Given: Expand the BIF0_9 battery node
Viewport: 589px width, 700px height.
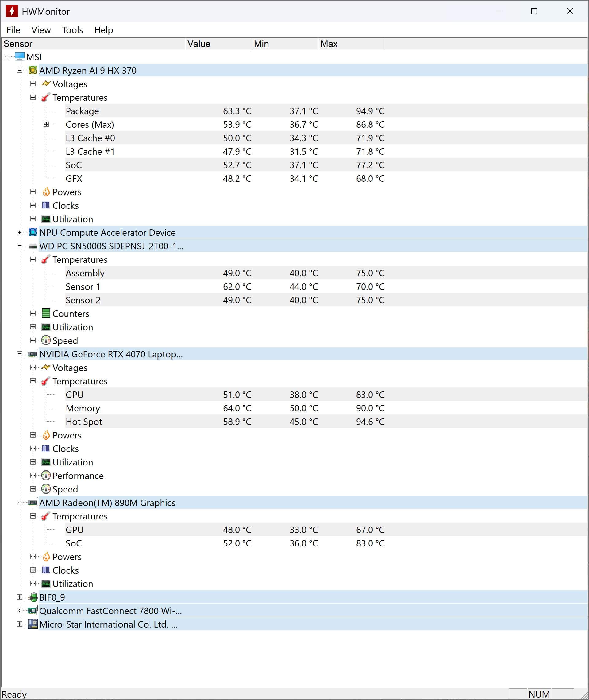Looking at the screenshot, I should pyautogui.click(x=20, y=597).
